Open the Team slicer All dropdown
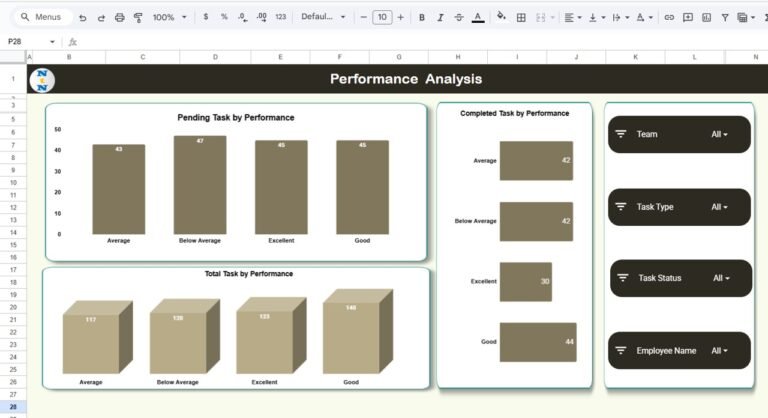The image size is (768, 418). (x=720, y=134)
